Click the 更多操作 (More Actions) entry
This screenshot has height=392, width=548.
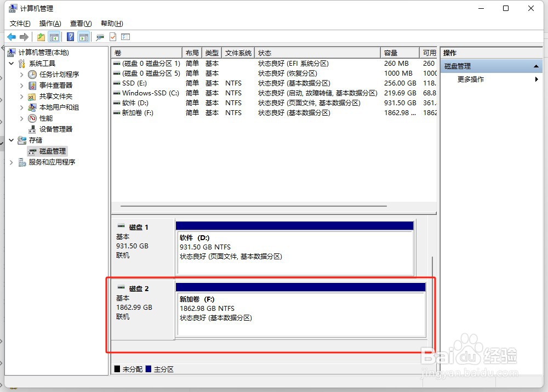click(471, 79)
